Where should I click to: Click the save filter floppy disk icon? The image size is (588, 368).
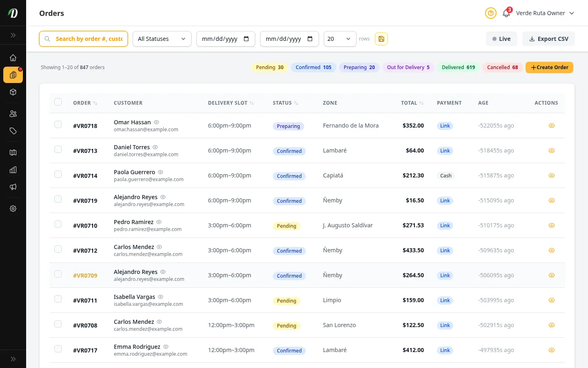[x=381, y=39]
